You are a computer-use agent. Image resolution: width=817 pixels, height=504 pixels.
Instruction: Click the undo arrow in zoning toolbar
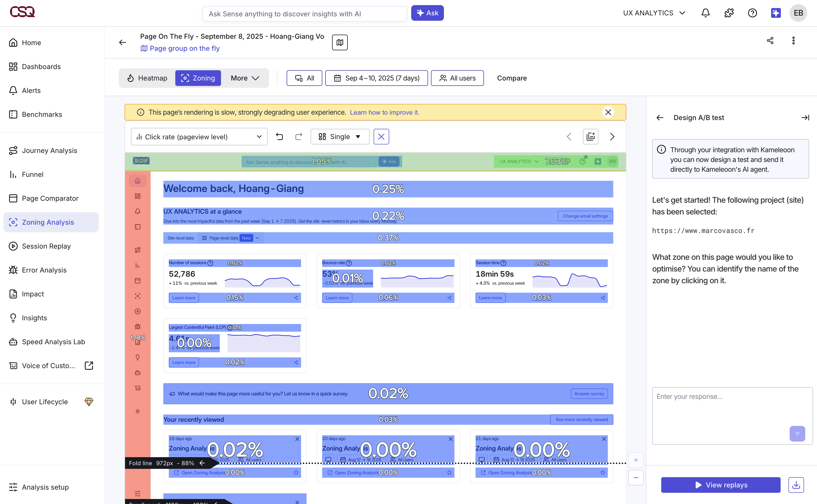point(279,137)
